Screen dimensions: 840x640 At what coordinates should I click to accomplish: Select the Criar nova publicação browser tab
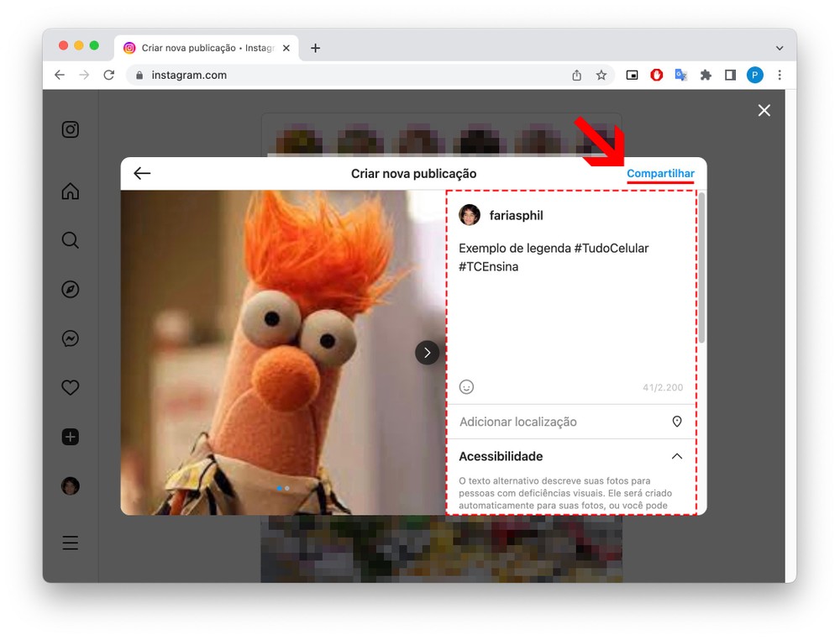point(202,49)
